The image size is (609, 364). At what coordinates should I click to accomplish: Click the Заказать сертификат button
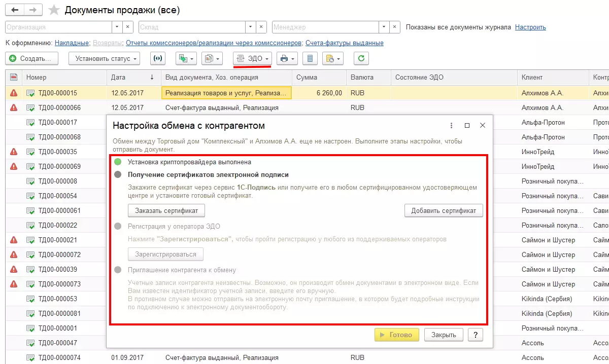166,210
